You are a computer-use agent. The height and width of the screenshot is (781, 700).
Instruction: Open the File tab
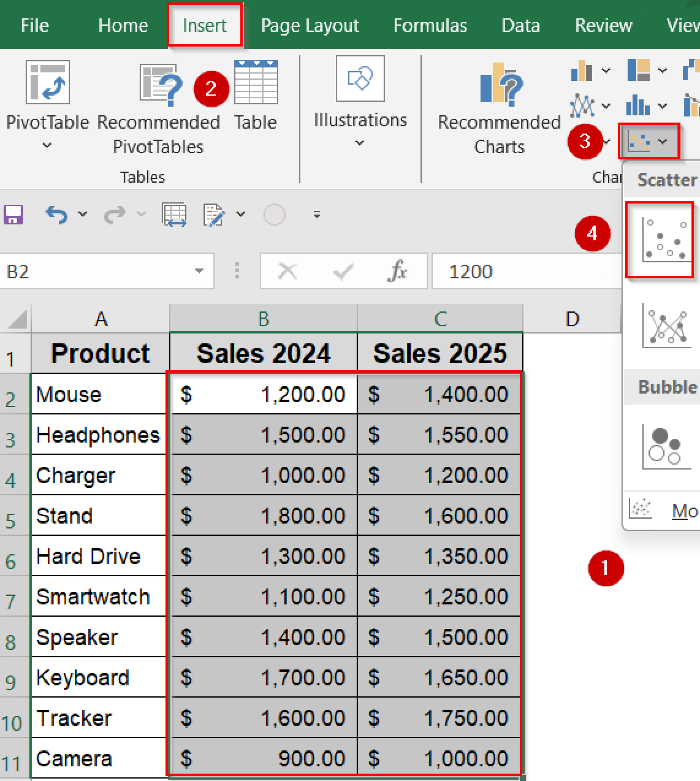click(x=35, y=26)
